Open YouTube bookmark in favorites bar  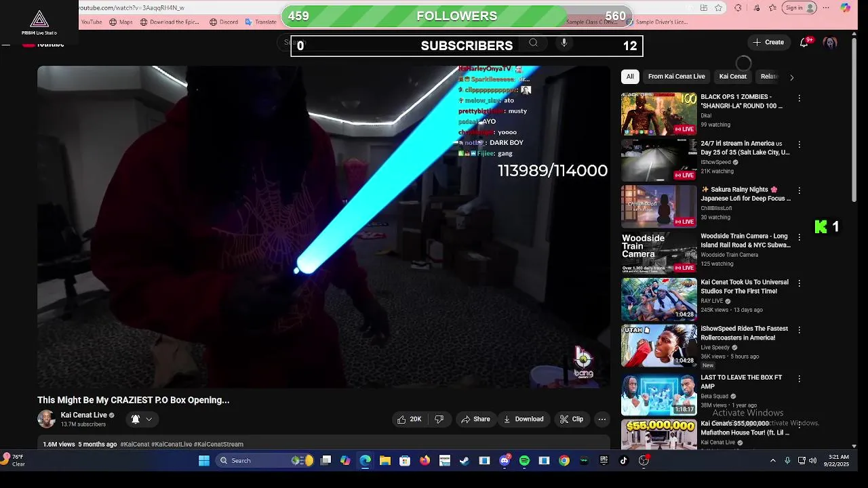pos(90,22)
